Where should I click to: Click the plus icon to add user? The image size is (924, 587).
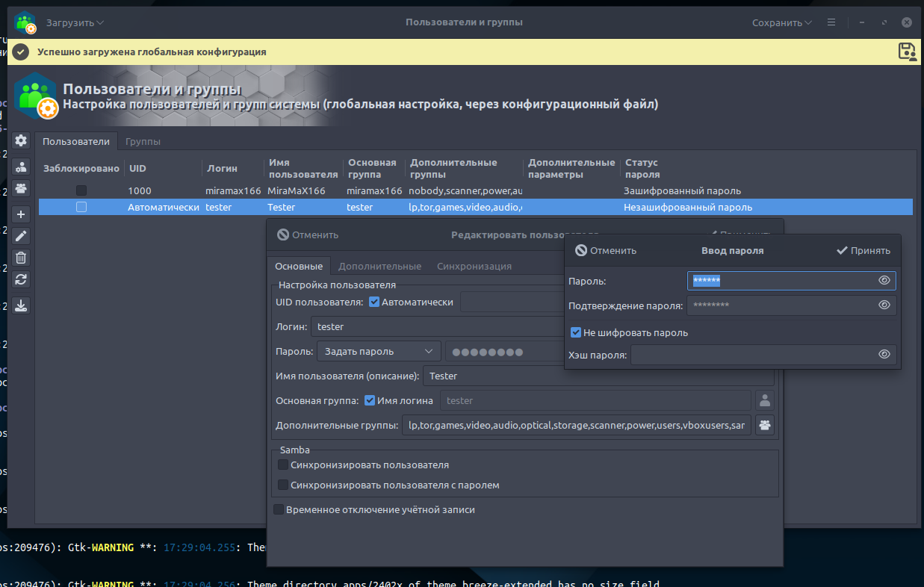pyautogui.click(x=21, y=214)
